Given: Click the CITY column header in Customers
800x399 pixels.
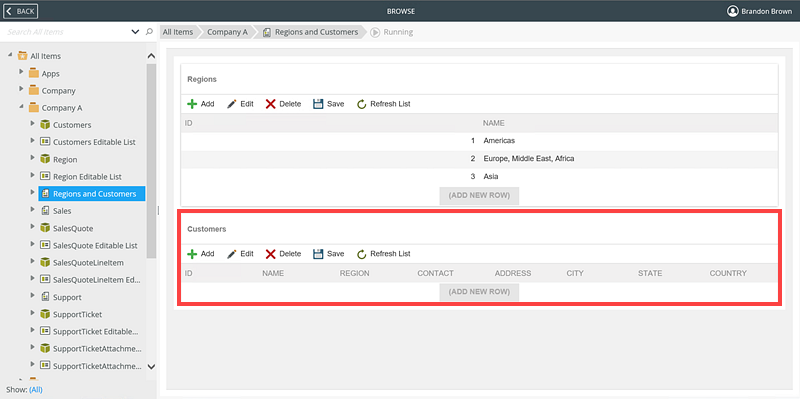Looking at the screenshot, I should (x=575, y=273).
